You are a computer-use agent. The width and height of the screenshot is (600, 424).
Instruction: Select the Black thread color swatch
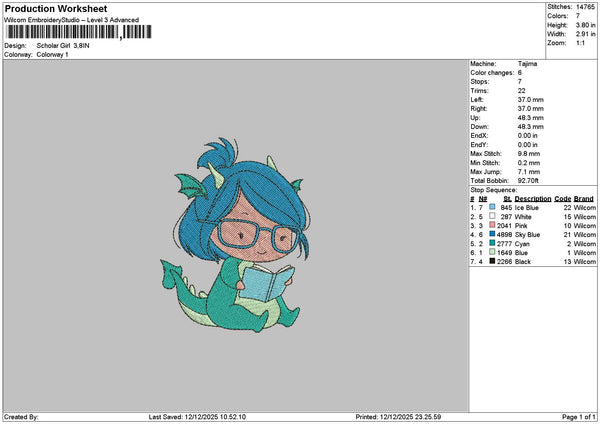[x=492, y=261]
